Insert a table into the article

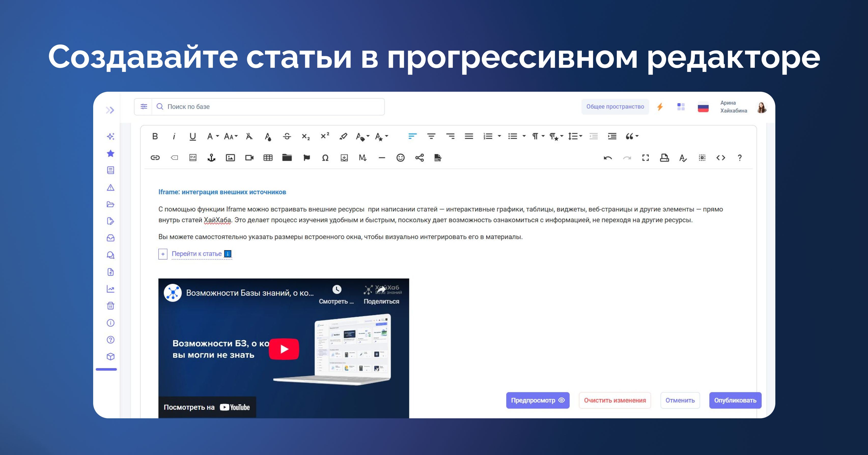click(x=268, y=157)
